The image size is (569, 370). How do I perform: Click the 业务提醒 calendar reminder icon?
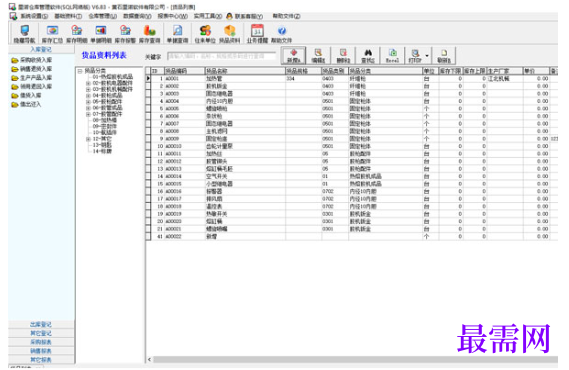257,34
